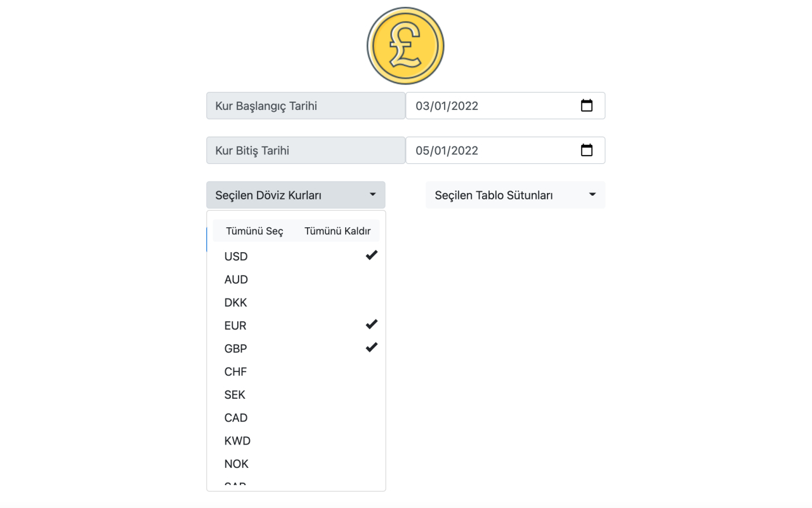Select the DKK currency option

(x=296, y=302)
